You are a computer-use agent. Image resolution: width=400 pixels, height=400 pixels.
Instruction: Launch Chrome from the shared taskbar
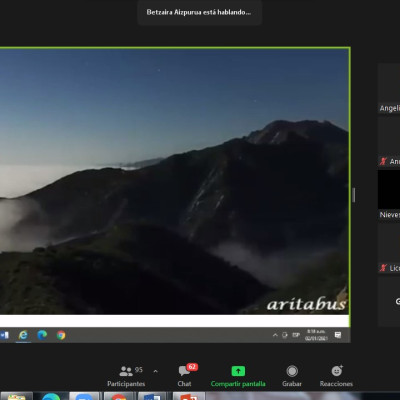[61, 335]
